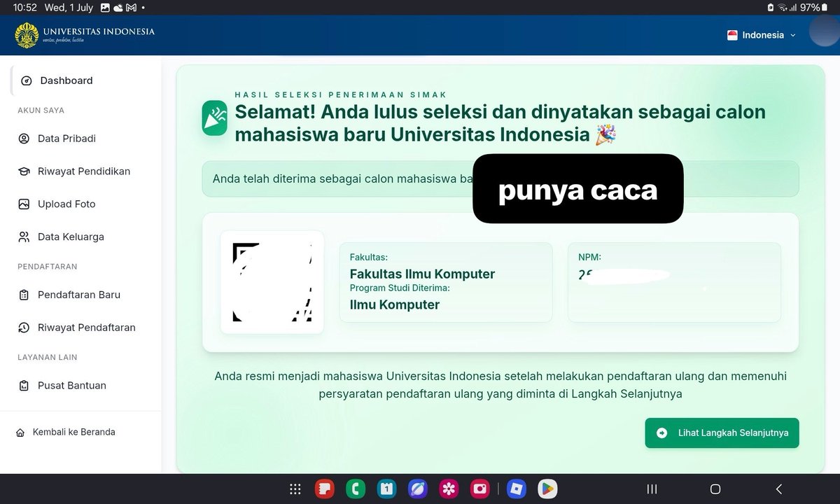Screen dimensions: 840x504
Task: Click Kembali ke Beranda link
Action: (66, 432)
